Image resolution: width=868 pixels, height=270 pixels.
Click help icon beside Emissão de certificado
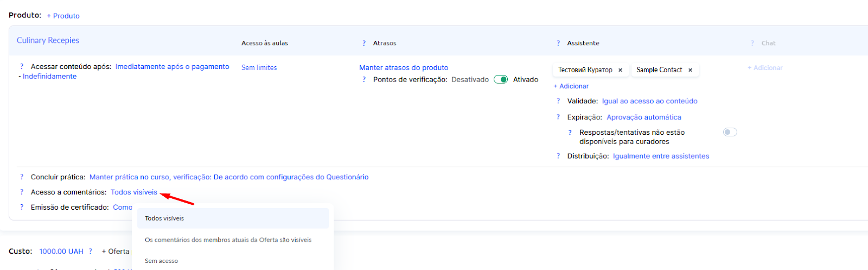pyautogui.click(x=22, y=208)
